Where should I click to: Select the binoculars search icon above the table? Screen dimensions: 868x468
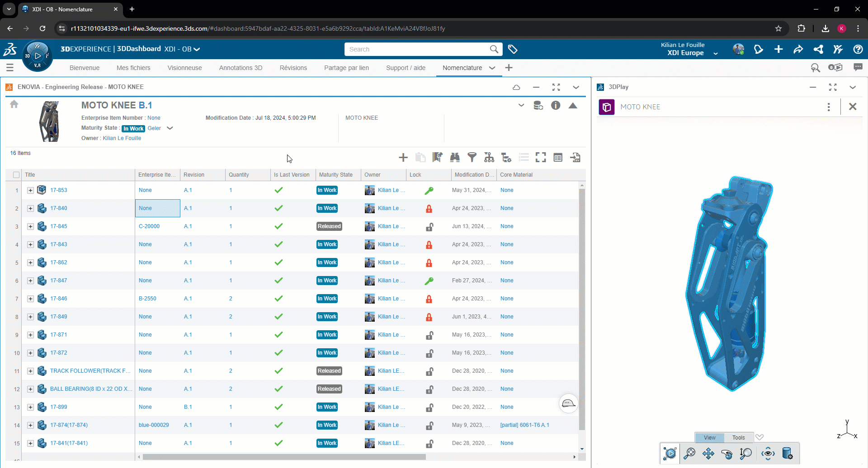(455, 157)
